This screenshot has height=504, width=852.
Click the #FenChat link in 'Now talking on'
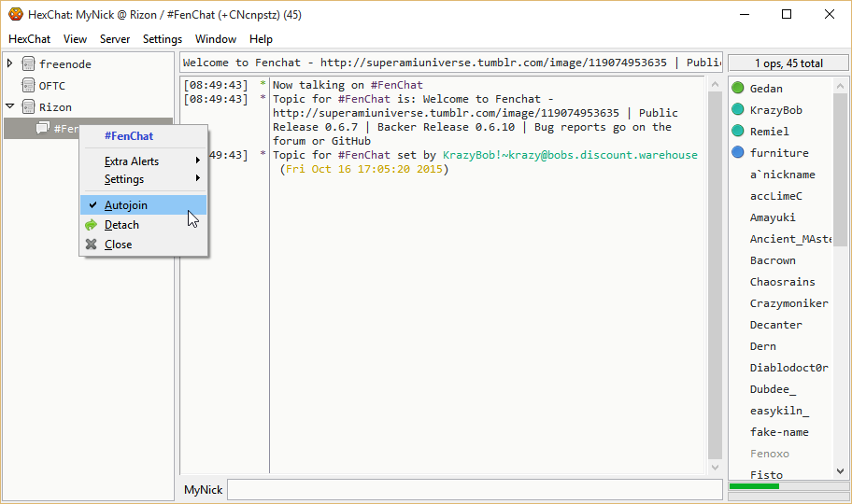pyautogui.click(x=397, y=85)
